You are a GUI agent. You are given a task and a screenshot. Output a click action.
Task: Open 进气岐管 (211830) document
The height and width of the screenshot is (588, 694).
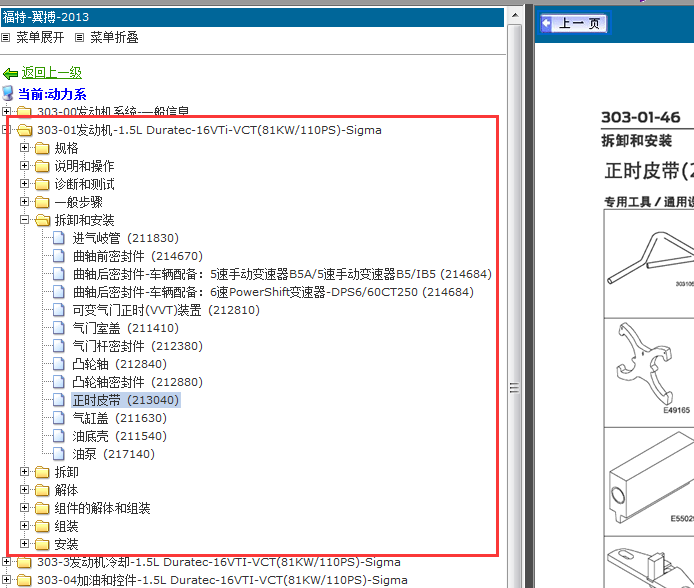pos(126,238)
